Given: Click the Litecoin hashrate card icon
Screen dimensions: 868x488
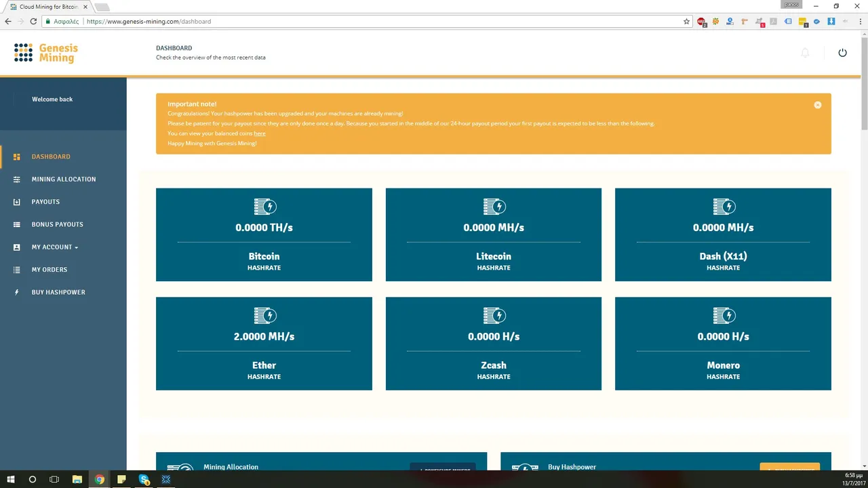Looking at the screenshot, I should (494, 206).
